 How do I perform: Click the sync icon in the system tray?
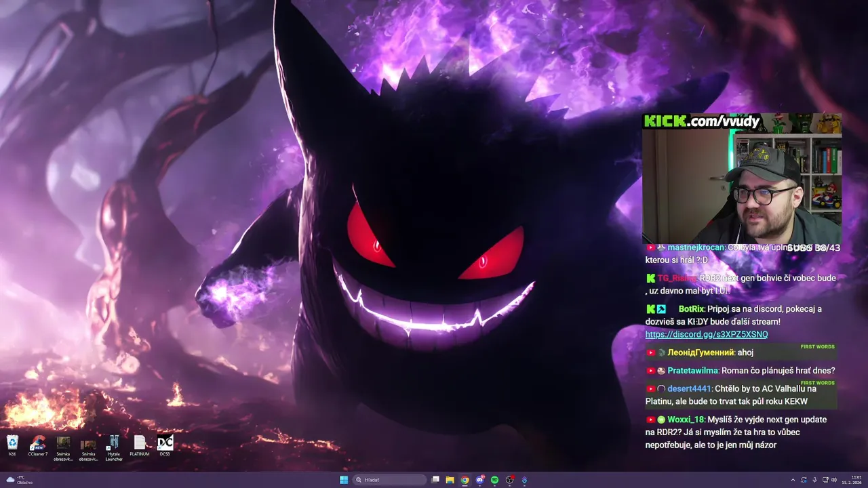(x=804, y=480)
